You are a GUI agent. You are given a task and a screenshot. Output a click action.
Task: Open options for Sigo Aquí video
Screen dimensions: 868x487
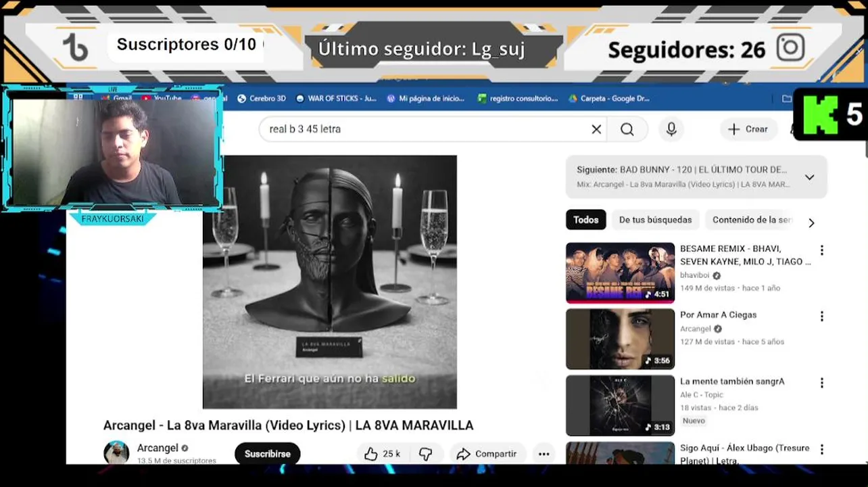822,449
